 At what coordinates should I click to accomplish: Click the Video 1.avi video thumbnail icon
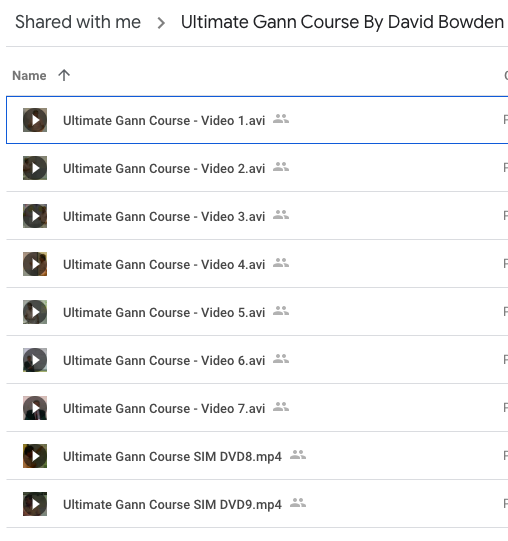(35, 120)
